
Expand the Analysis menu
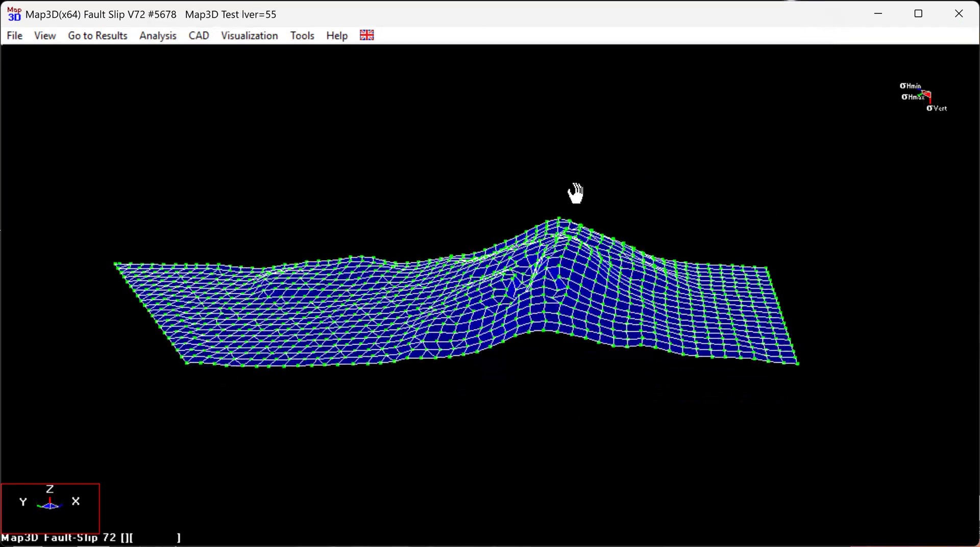(158, 36)
